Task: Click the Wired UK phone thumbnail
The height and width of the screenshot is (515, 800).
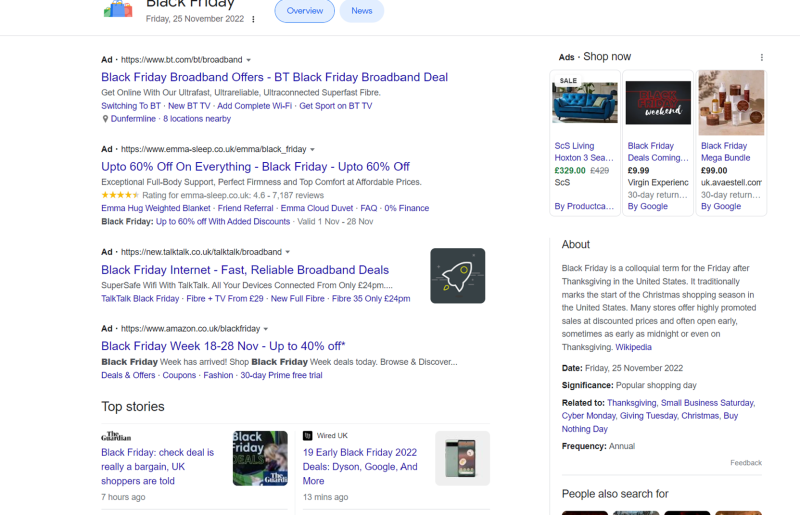Action: [x=462, y=458]
